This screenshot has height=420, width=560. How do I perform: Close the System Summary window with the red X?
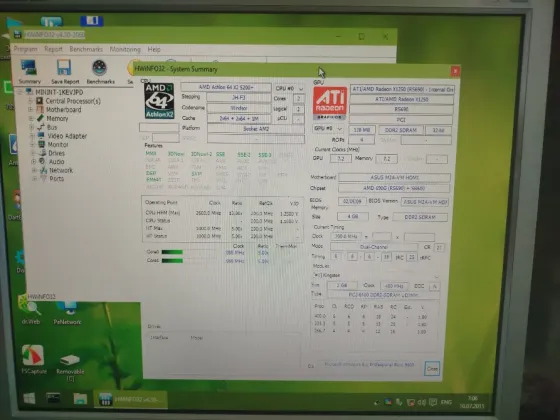455,71
